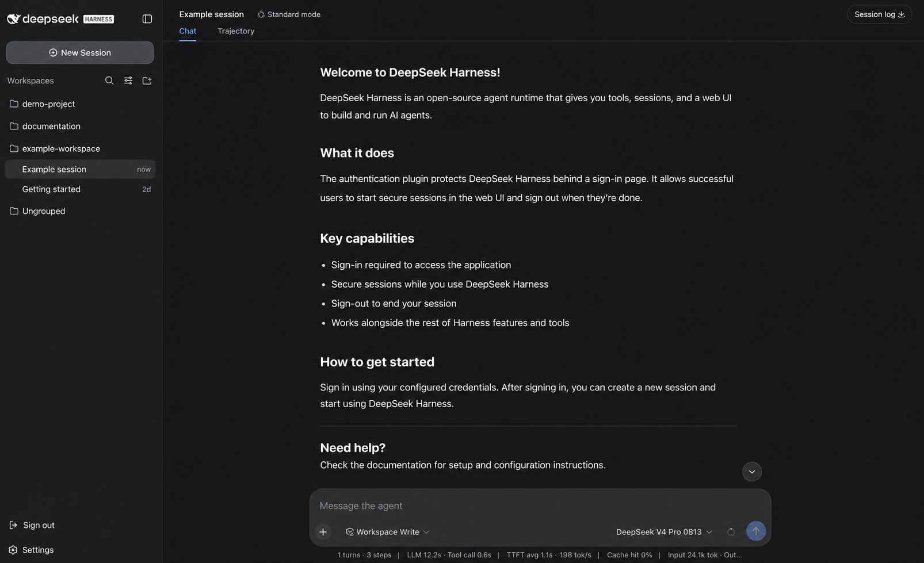Click the add new workspace folder icon
The width and height of the screenshot is (924, 563).
[147, 81]
